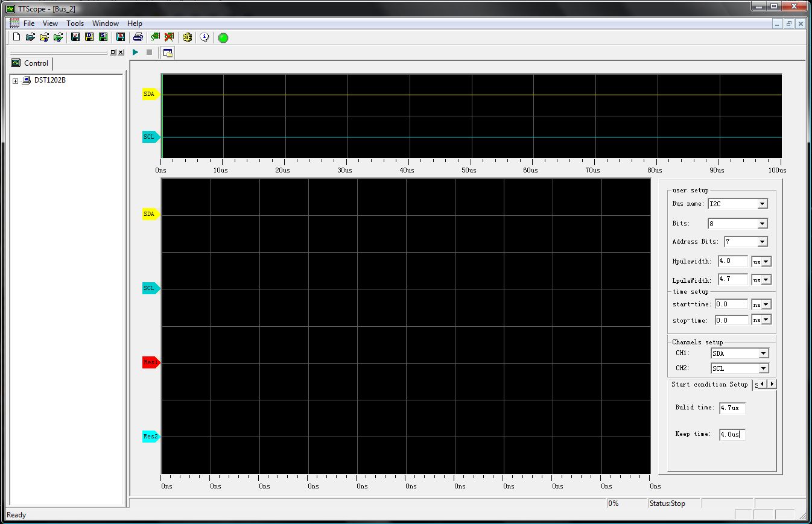Open the Tools menu

[x=75, y=24]
